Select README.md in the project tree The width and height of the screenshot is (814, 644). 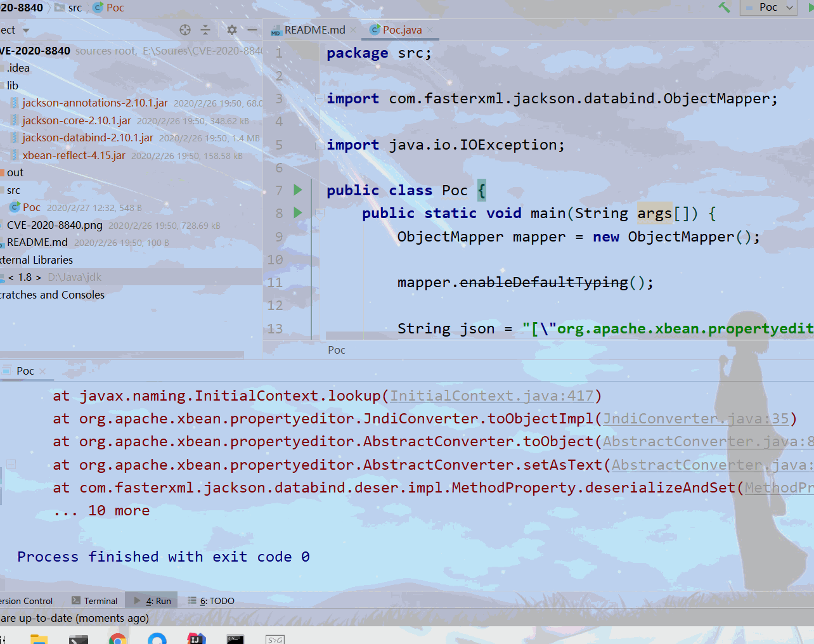point(37,242)
